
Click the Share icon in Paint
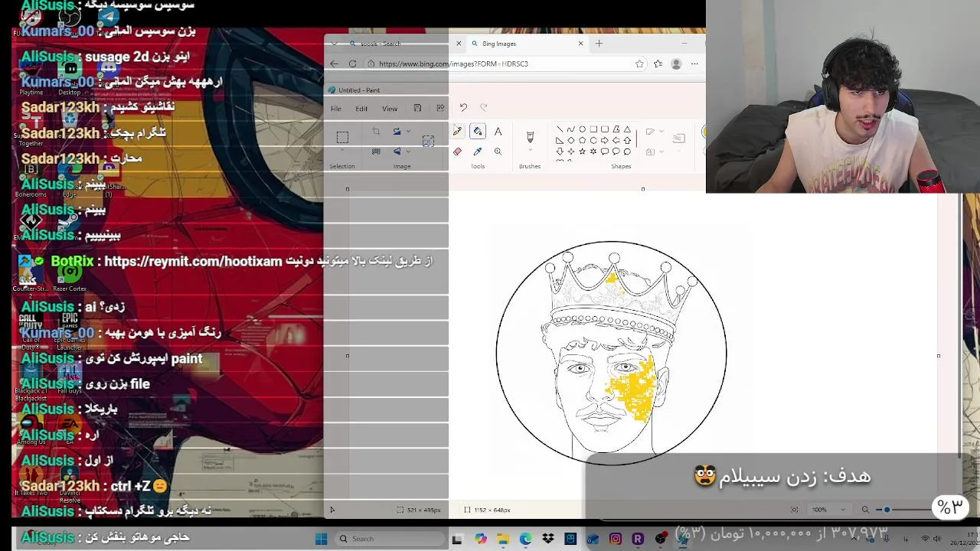click(440, 108)
